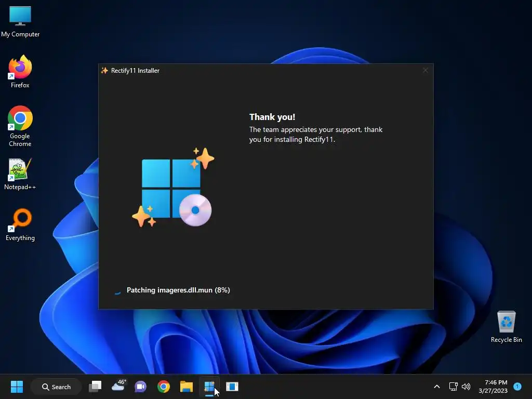Select the Firefox desktop shortcut
The height and width of the screenshot is (399, 532).
pos(20,72)
